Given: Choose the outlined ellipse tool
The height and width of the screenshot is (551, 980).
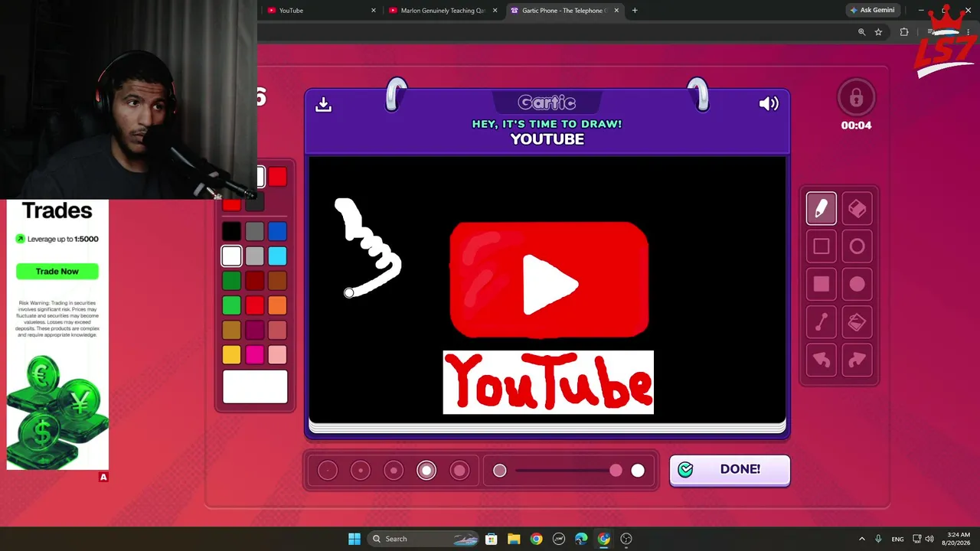Looking at the screenshot, I should (x=857, y=246).
